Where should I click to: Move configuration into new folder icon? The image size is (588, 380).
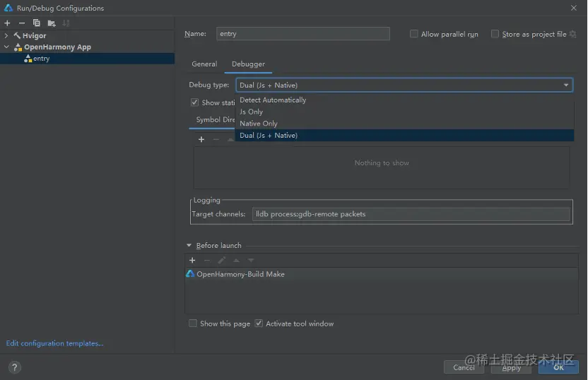point(52,23)
